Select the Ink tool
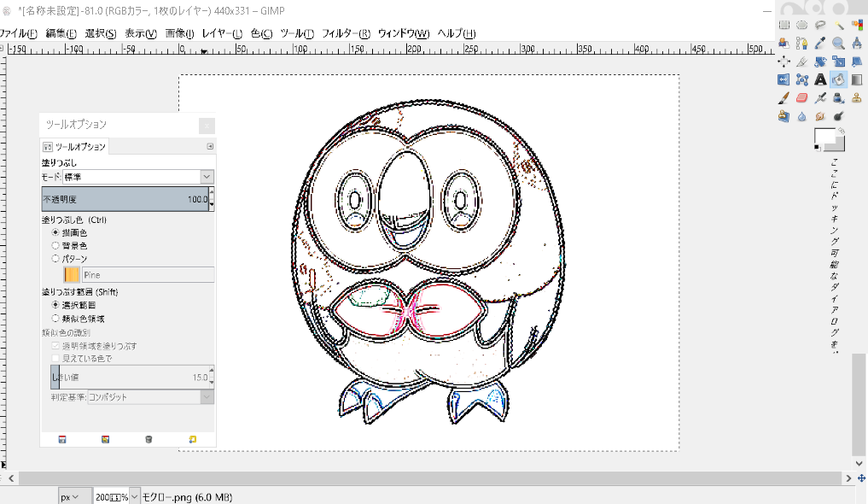 (x=839, y=98)
